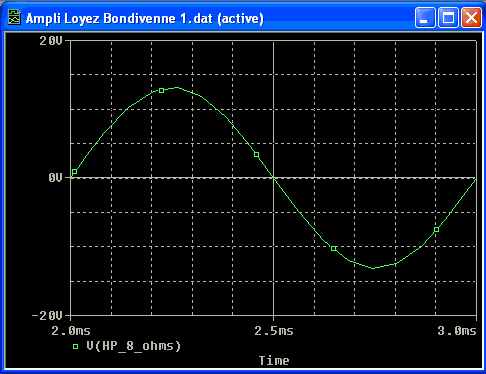Click the PSpice window icon in title bar

(14, 17)
